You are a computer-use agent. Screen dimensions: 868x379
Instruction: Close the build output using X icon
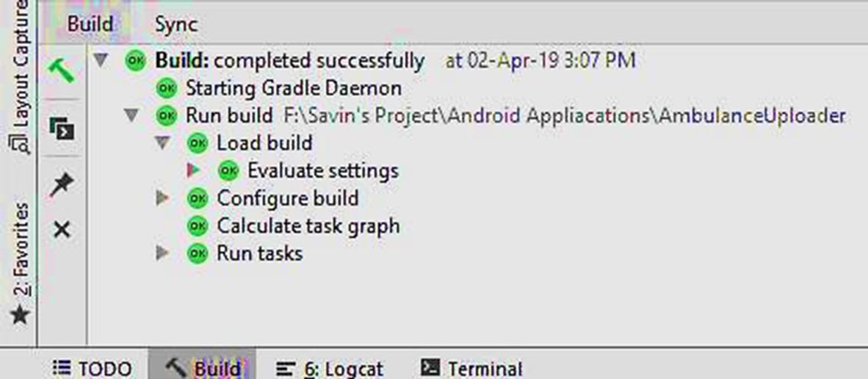(62, 231)
